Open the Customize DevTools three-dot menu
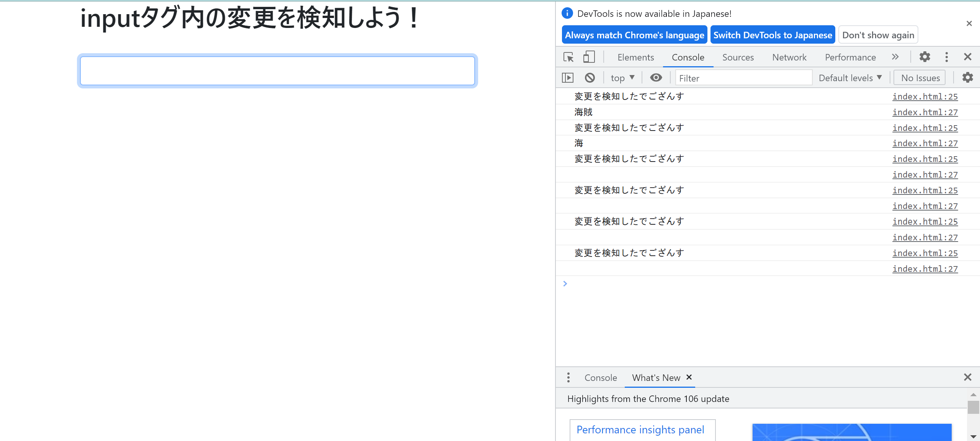Image resolution: width=980 pixels, height=441 pixels. point(946,57)
